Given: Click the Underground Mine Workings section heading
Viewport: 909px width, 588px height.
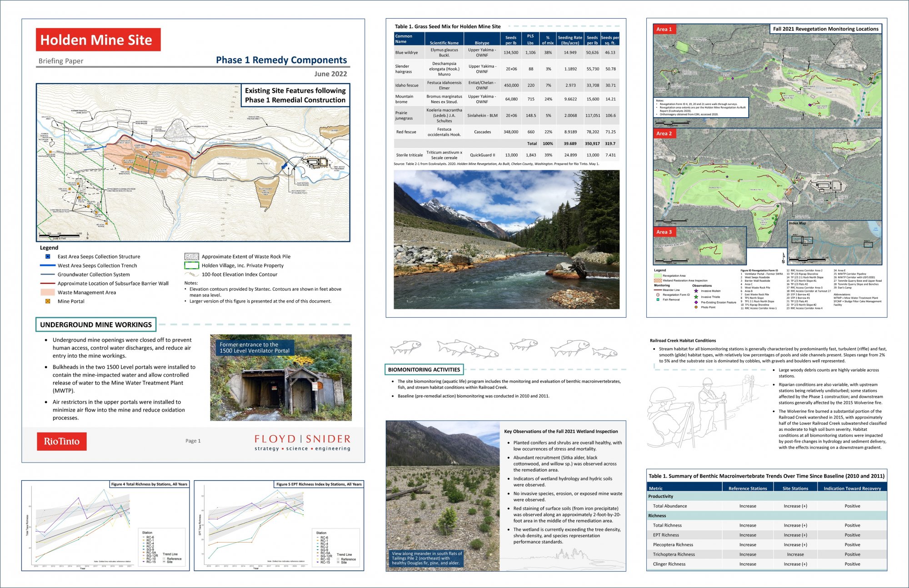Looking at the screenshot, I should (x=96, y=324).
